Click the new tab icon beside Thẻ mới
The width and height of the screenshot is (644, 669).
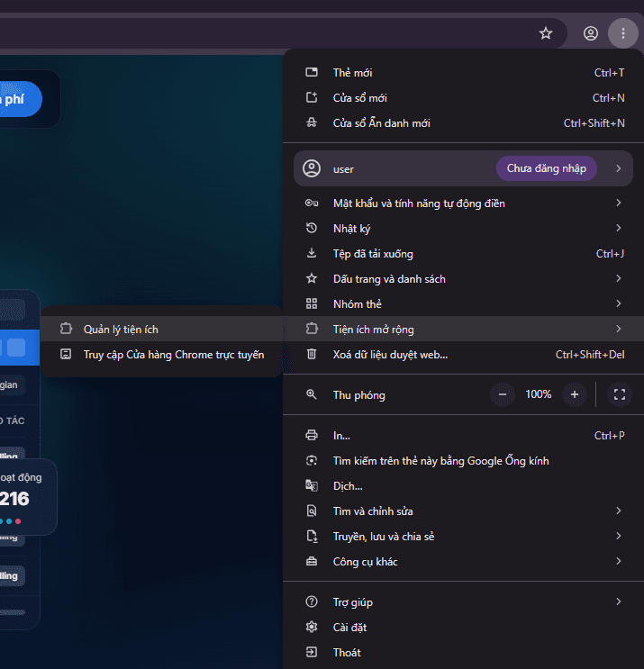coord(312,72)
